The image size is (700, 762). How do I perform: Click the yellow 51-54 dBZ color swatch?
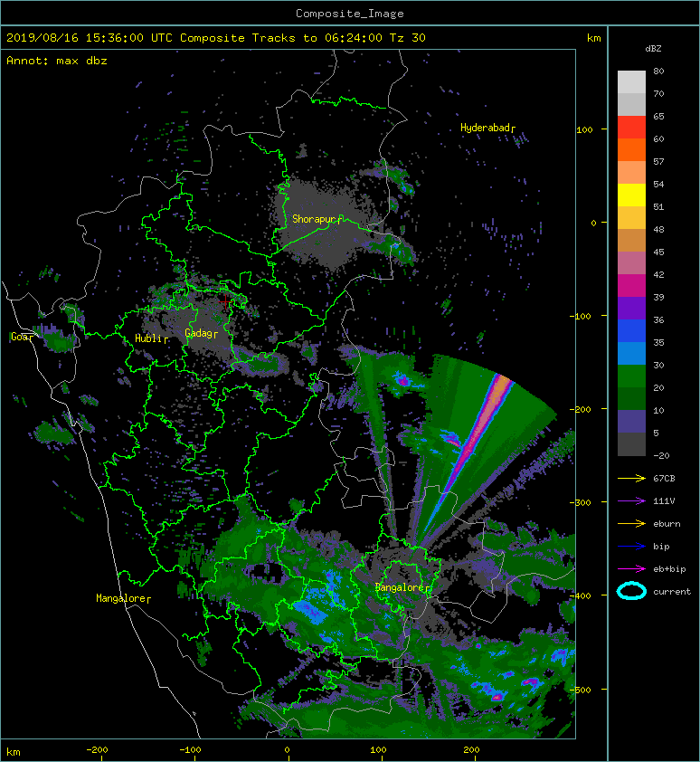(x=631, y=195)
